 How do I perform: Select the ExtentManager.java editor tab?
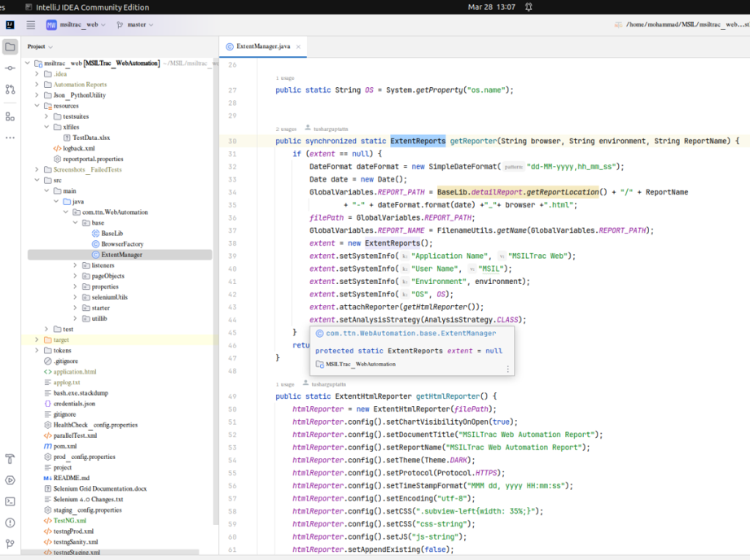(x=262, y=46)
